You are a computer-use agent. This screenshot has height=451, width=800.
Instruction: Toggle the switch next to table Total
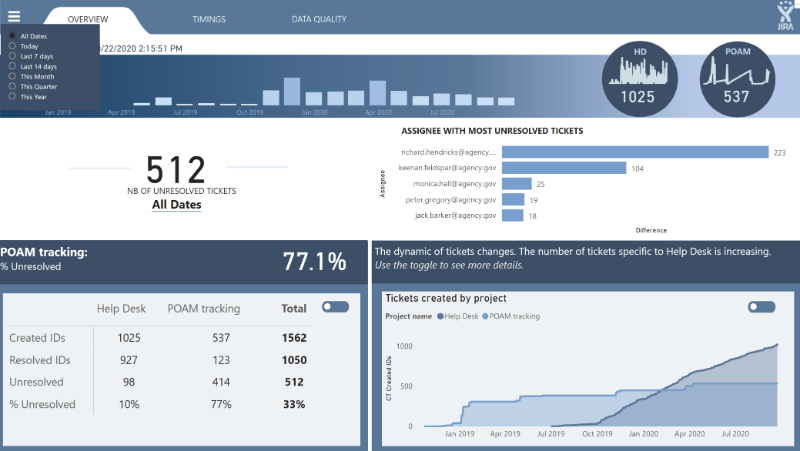pos(335,307)
